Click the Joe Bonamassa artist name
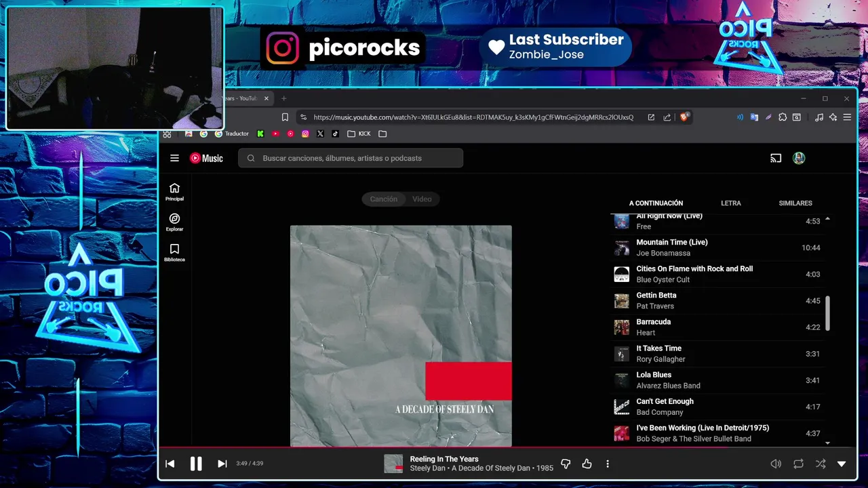868x488 pixels. click(x=663, y=253)
